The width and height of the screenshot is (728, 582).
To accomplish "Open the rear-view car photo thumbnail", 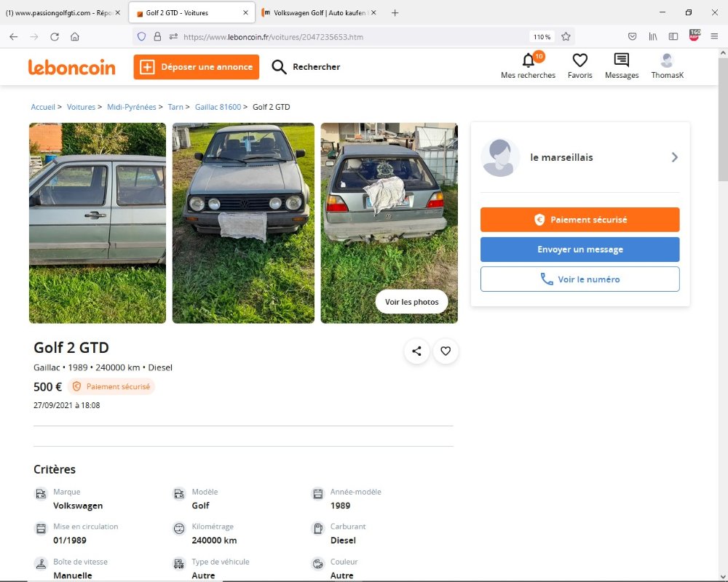I will pos(389,223).
